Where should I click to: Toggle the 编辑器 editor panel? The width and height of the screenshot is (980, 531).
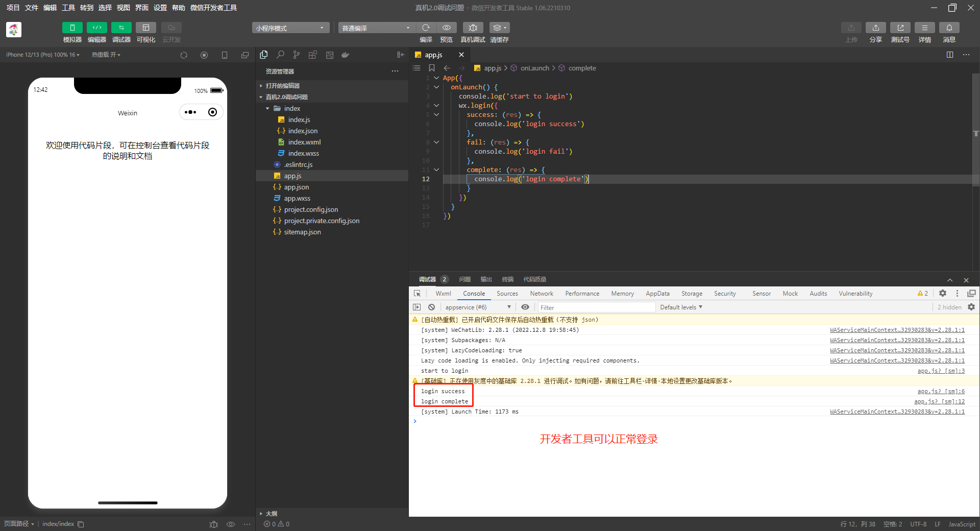(97, 28)
